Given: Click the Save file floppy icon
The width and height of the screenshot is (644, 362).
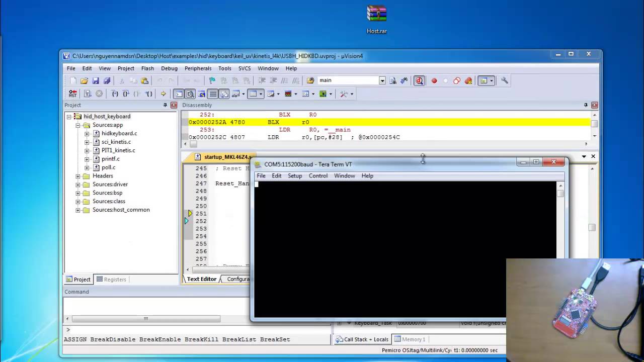Looking at the screenshot, I should coord(96,80).
